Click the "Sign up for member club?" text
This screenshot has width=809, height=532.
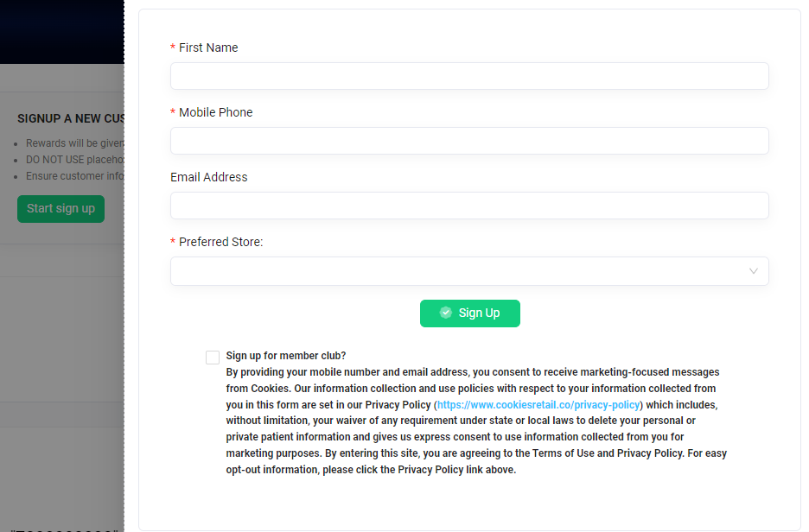[286, 355]
